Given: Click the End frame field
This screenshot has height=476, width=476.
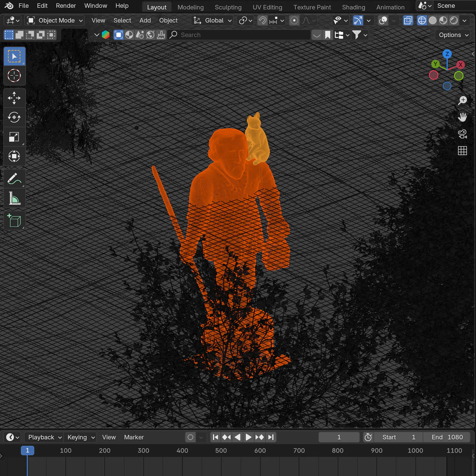Looking at the screenshot, I should coord(447,437).
